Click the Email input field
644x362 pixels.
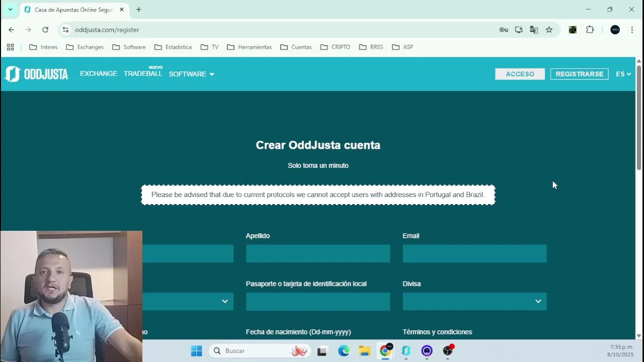point(474,253)
